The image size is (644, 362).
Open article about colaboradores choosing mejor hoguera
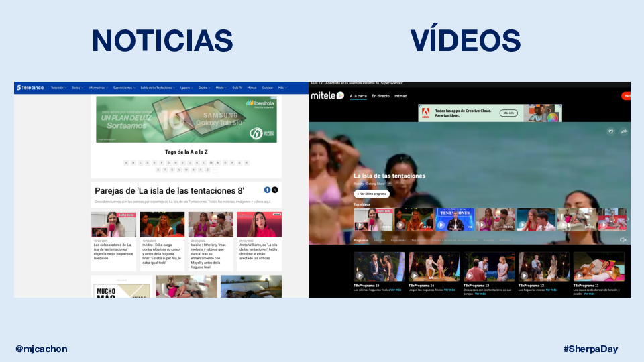114,251
